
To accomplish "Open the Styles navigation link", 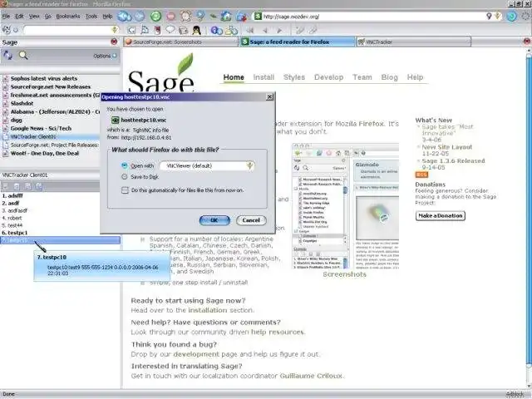I will pos(294,77).
